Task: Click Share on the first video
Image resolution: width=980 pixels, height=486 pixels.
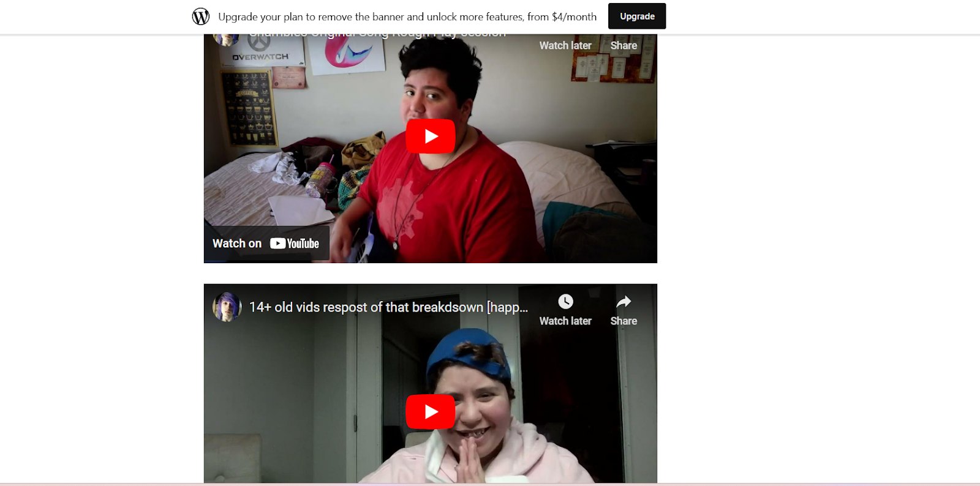Action: [624, 45]
